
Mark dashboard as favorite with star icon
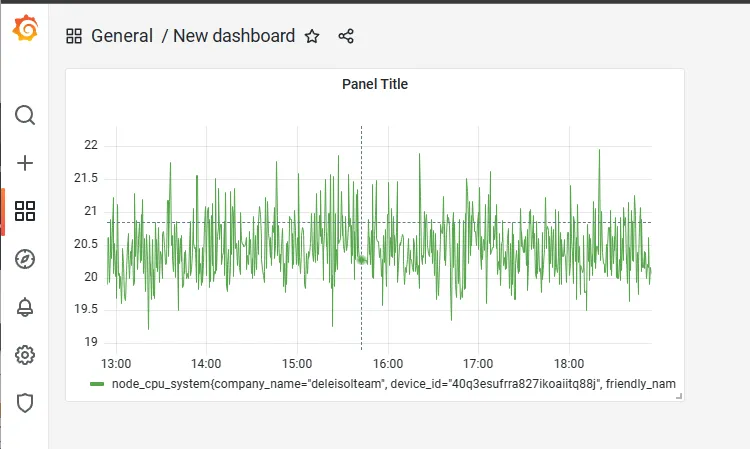pos(312,36)
